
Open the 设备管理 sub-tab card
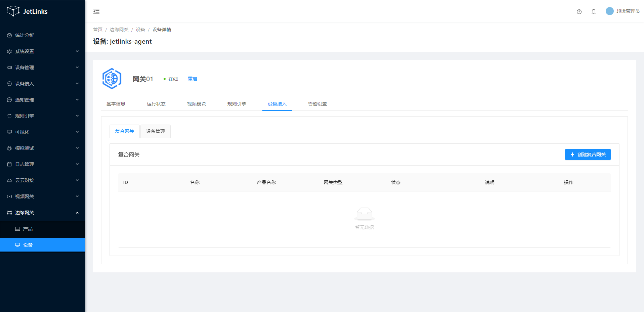tap(155, 131)
